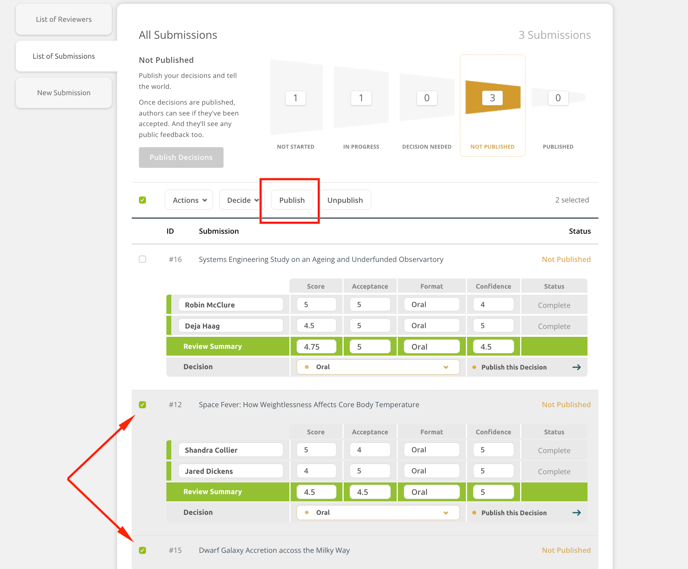Click arrow icon next to submission #12 decision
The width and height of the screenshot is (688, 569).
point(576,513)
